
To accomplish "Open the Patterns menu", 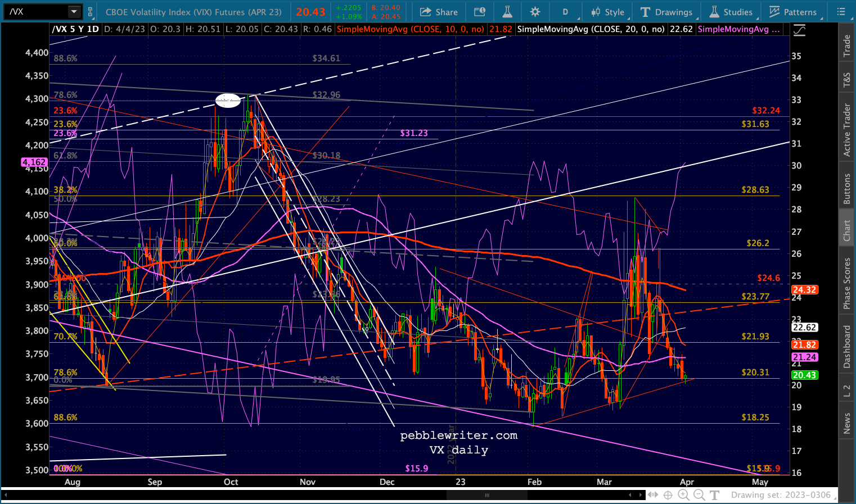I will pyautogui.click(x=793, y=12).
